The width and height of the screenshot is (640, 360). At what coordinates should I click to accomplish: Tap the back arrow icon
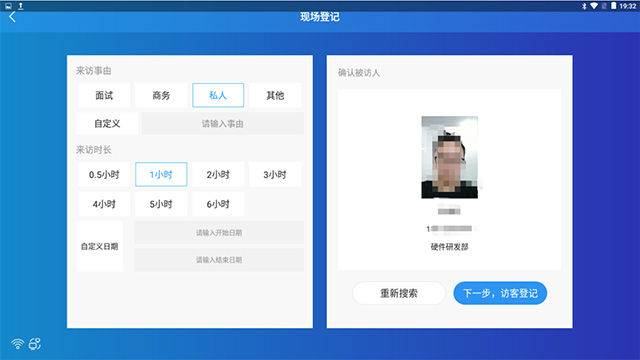[12, 17]
